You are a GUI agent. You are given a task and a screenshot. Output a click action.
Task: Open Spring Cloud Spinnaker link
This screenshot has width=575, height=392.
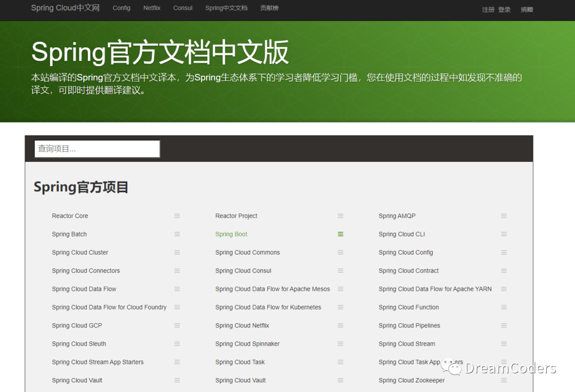[247, 344]
